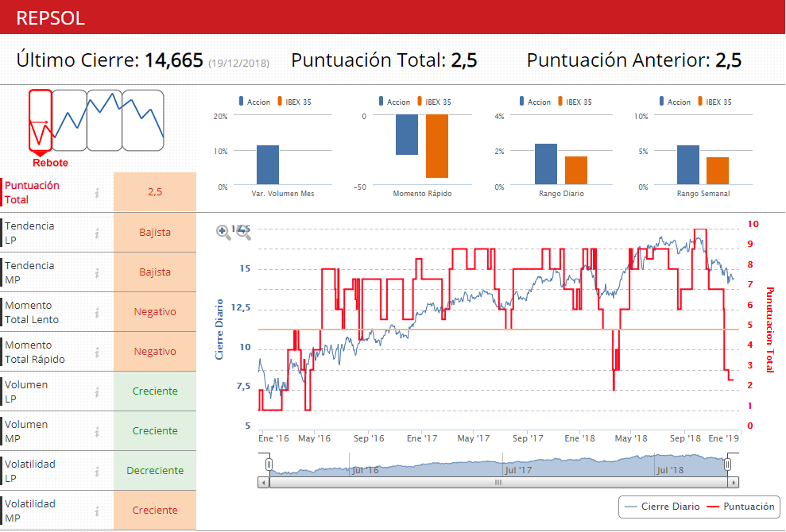The width and height of the screenshot is (786, 532).
Task: Click the orange IBEX 35 bar in Momento Rápido
Action: pos(437,146)
